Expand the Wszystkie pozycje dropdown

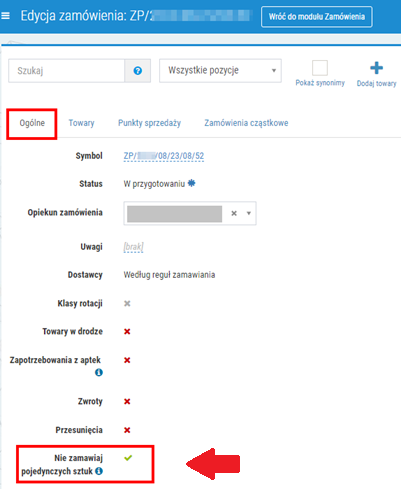click(220, 71)
